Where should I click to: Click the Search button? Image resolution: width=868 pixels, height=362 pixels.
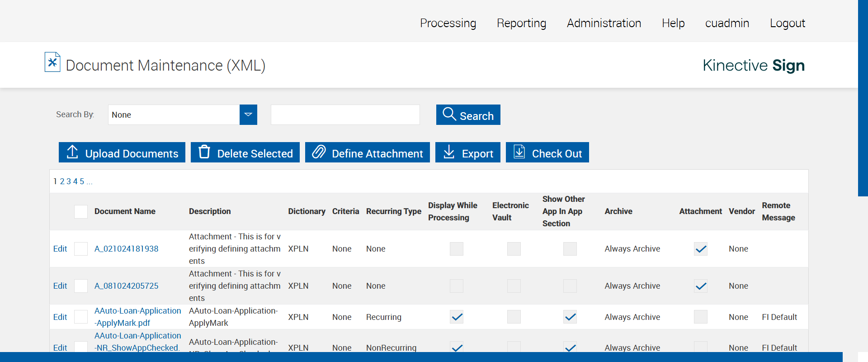(x=468, y=114)
